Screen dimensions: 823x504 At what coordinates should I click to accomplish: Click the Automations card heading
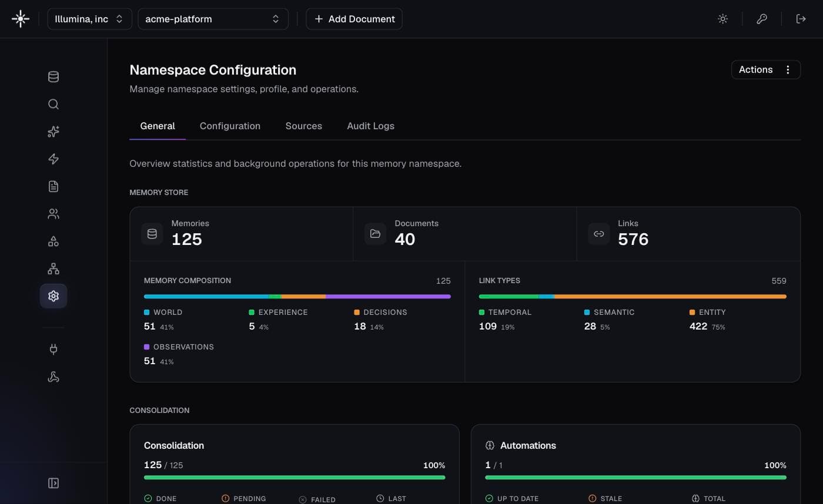(528, 446)
